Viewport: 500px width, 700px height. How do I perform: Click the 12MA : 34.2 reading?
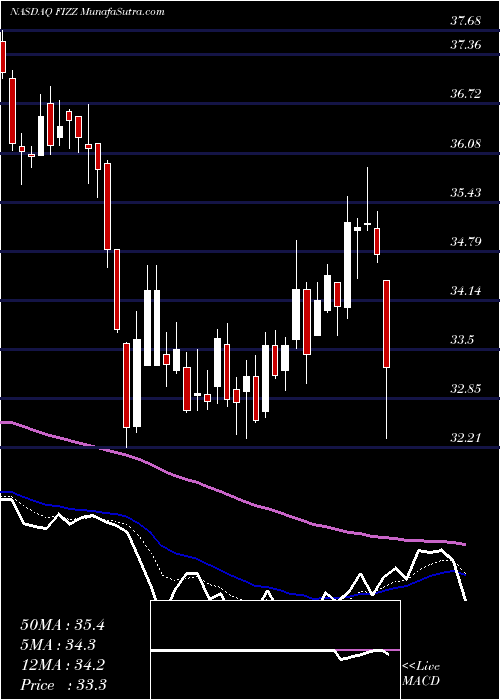[x=62, y=665]
